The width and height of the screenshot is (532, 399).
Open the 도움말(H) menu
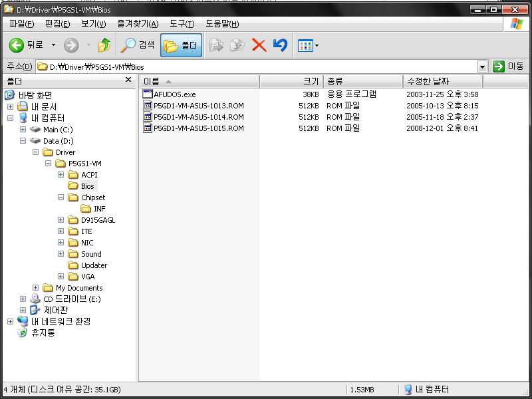click(222, 24)
